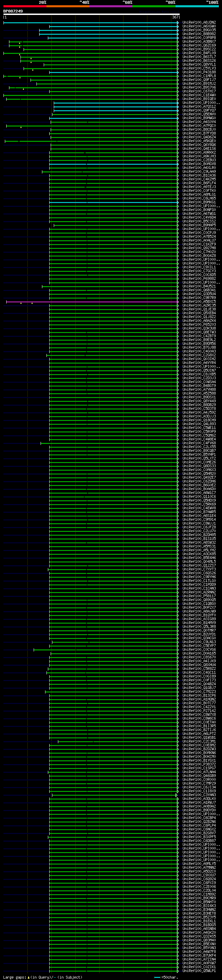This screenshot has width=222, height=980.
Task: Open hit UniRef100_P43188
Action: (x=199, y=72)
